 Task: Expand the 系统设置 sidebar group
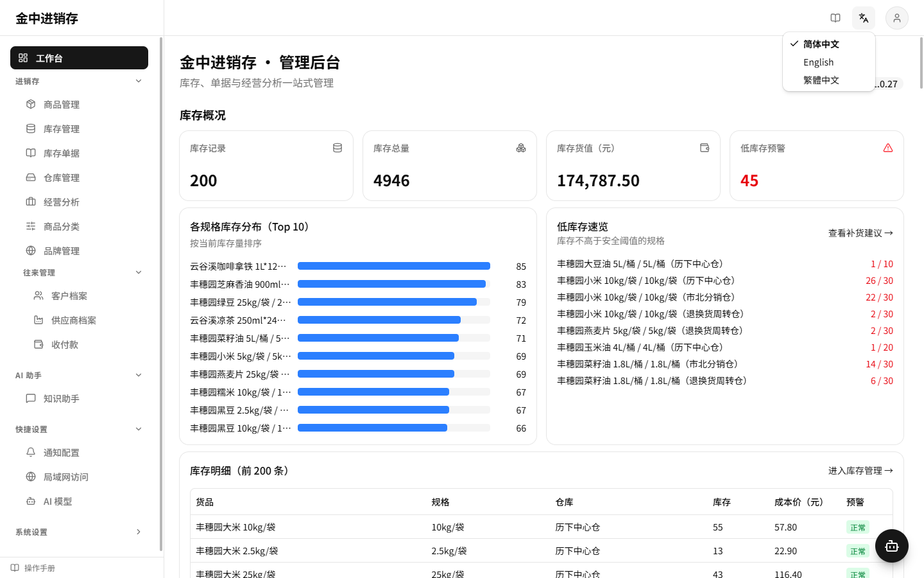[79, 532]
